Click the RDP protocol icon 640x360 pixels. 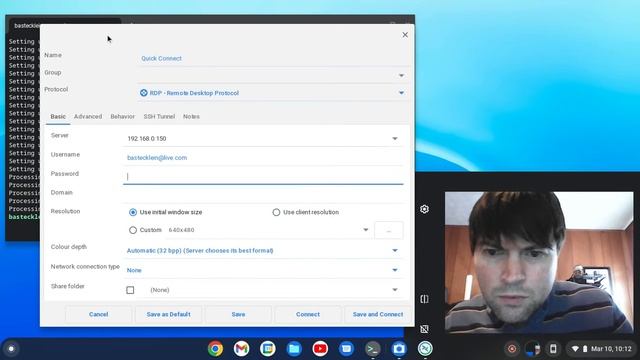tap(144, 93)
